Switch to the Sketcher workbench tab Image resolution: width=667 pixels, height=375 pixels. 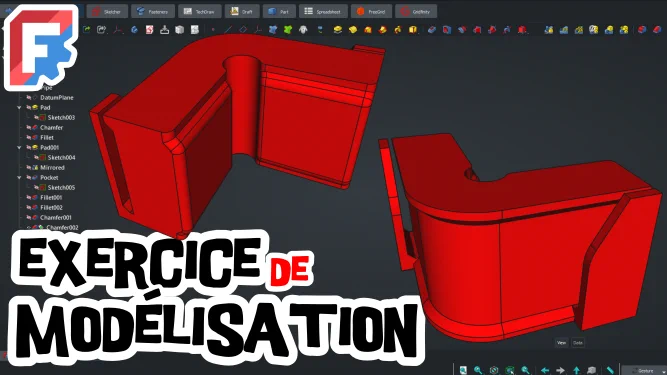pyautogui.click(x=107, y=11)
